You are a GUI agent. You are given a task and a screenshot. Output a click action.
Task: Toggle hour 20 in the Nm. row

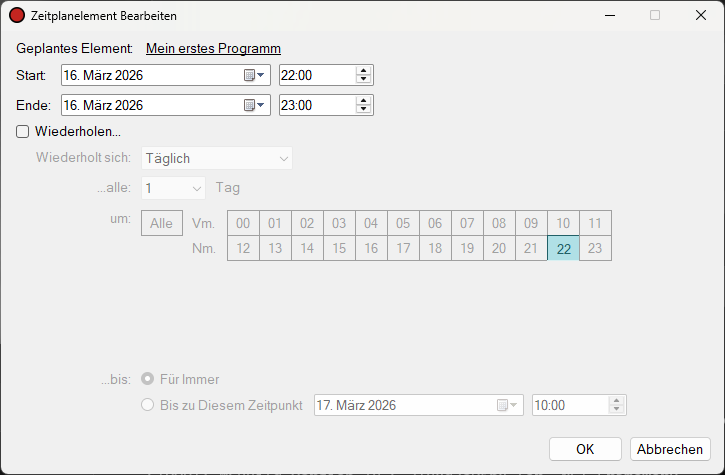[499, 248]
